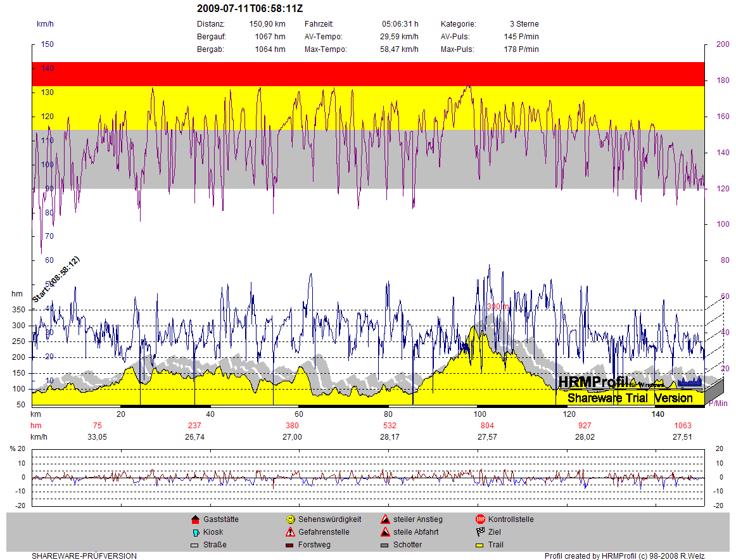Click the Start time marker label
This screenshot has height=560, width=736.
coord(56,280)
